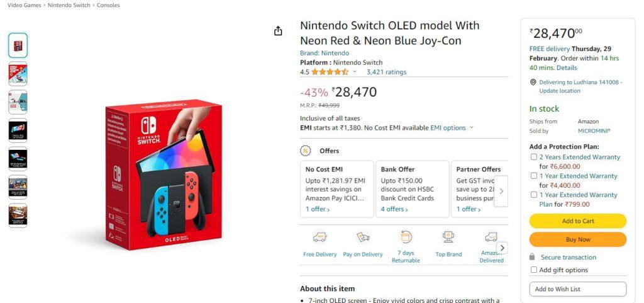Image resolution: width=644 pixels, height=303 pixels.
Task: Open the star rating dropdown arrow
Action: tap(355, 72)
